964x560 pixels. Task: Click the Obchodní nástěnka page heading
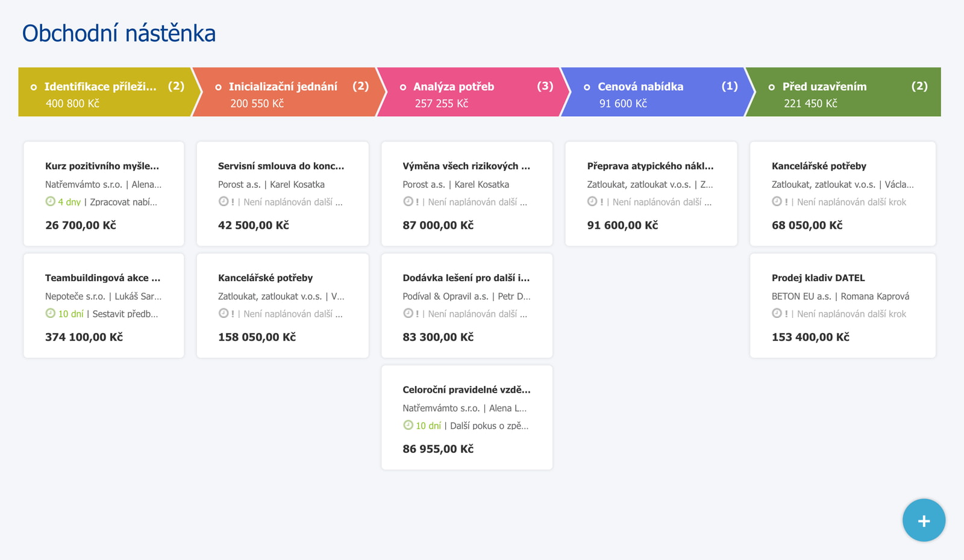119,33
